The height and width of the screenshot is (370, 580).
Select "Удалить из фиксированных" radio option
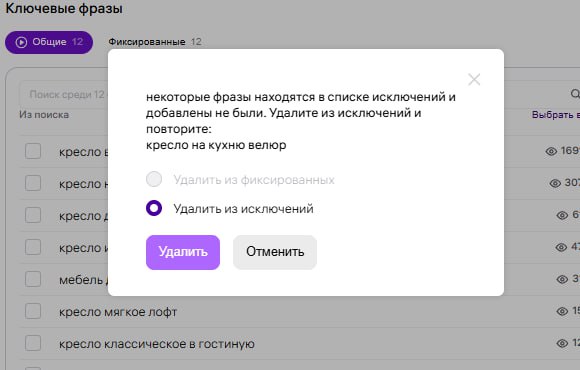[x=154, y=179]
